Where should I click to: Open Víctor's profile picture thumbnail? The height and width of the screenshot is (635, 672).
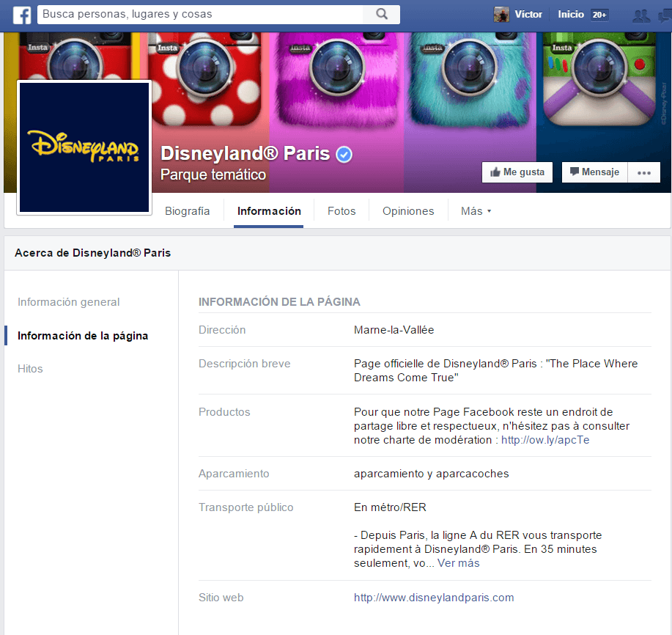(x=501, y=15)
